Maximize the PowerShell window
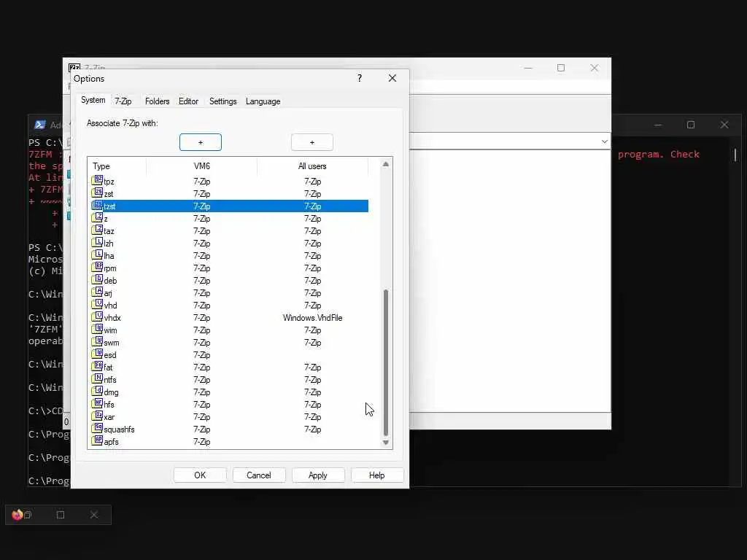The height and width of the screenshot is (560, 747). pos(691,125)
